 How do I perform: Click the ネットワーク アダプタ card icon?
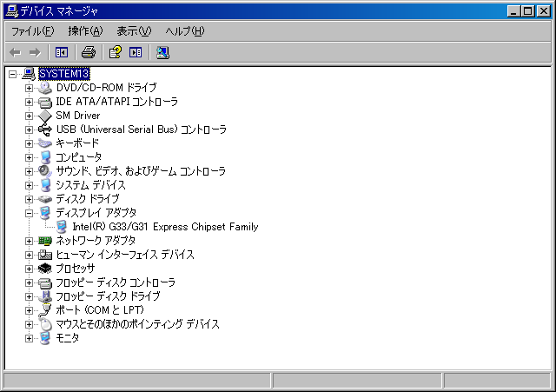pyautogui.click(x=45, y=241)
